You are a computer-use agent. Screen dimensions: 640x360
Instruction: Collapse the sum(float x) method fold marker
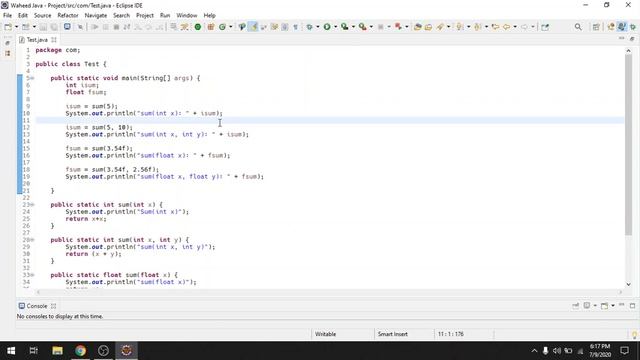pos(32,275)
